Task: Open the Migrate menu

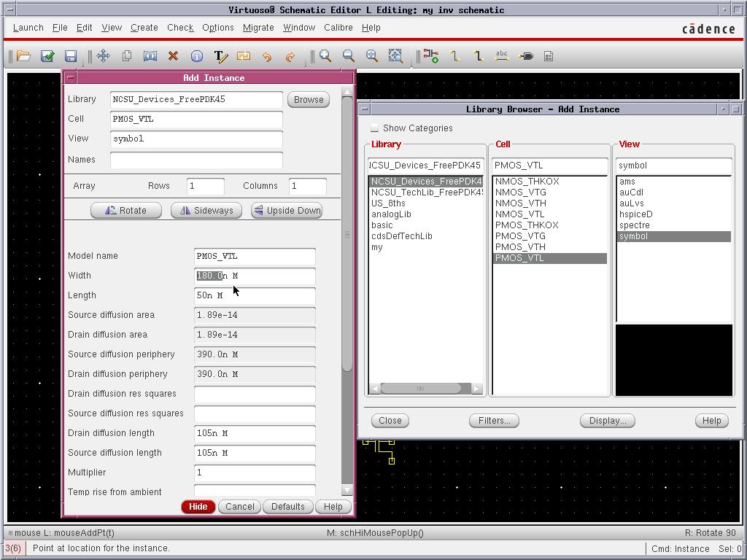Action: point(258,28)
